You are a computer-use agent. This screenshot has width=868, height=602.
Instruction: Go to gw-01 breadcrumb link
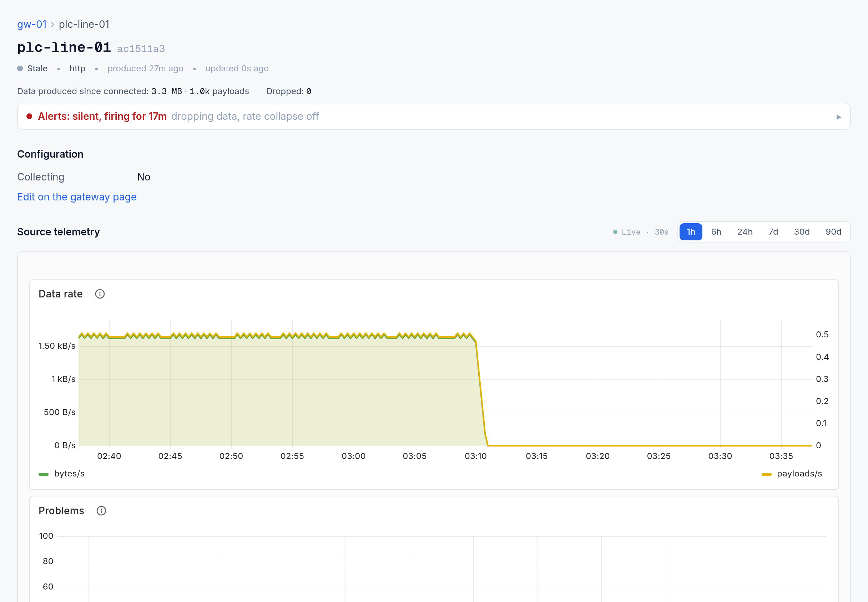pos(32,24)
